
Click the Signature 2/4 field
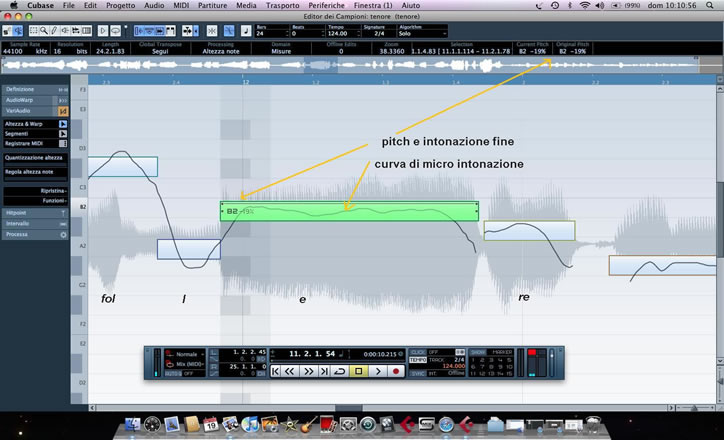[379, 34]
